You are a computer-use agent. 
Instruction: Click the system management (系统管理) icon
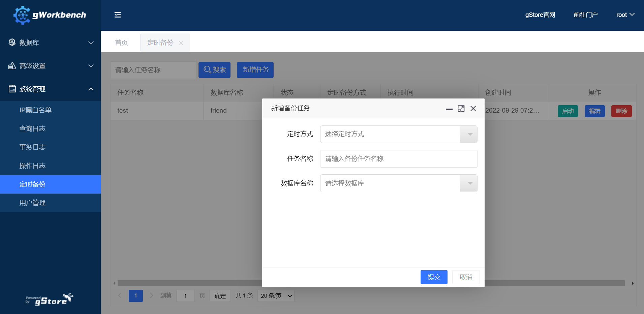[x=12, y=89]
